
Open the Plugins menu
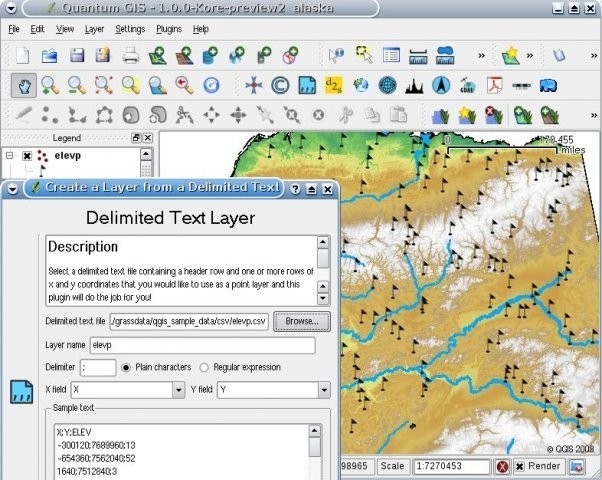point(169,29)
